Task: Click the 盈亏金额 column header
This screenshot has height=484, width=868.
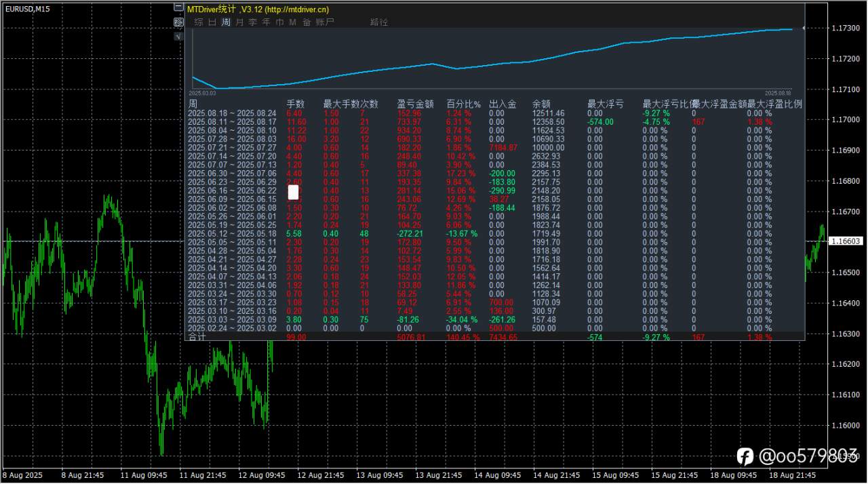Action: tap(415, 104)
